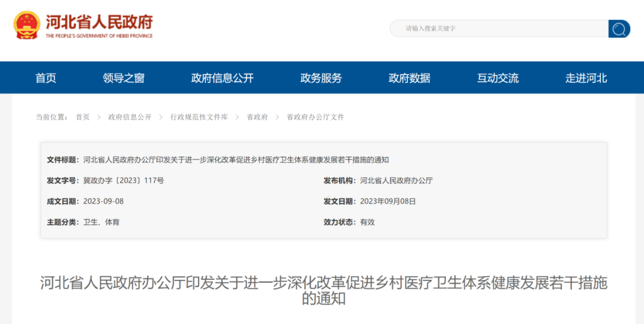
Task: Click the 河北省人民政府 site title
Action: 99,22
